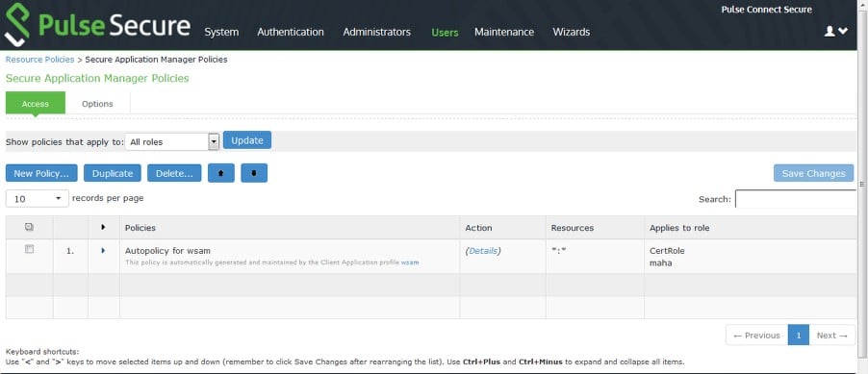
Task: Go to the Previous page
Action: coord(756,335)
